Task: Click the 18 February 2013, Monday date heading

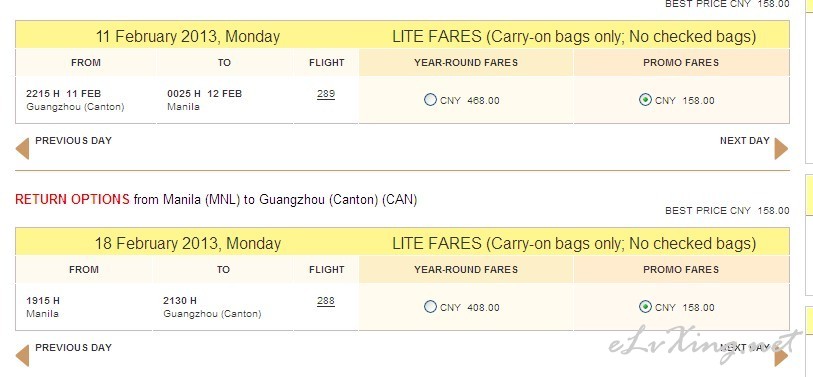Action: (188, 244)
